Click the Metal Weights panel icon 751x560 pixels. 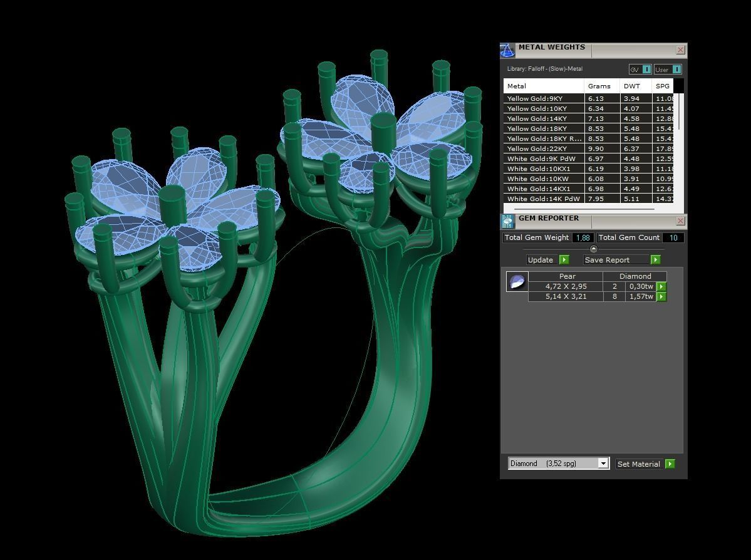point(507,50)
